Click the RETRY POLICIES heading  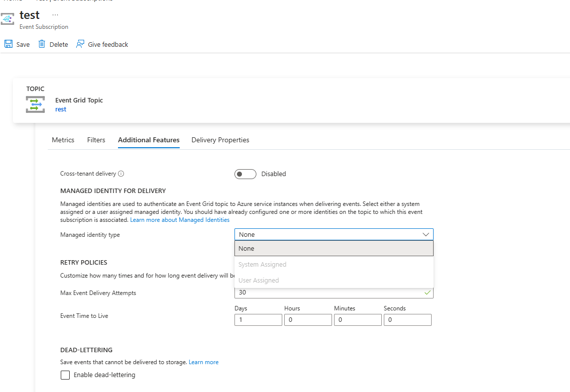click(84, 262)
